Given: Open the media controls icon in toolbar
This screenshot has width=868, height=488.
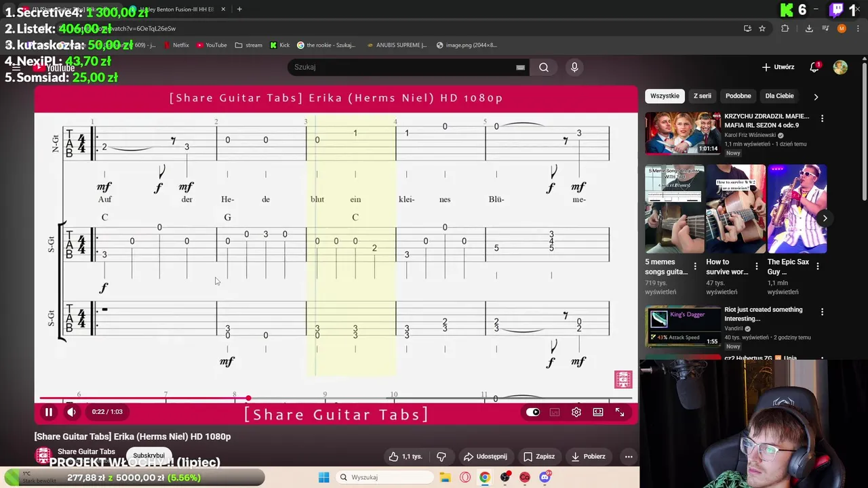Looking at the screenshot, I should [x=825, y=28].
